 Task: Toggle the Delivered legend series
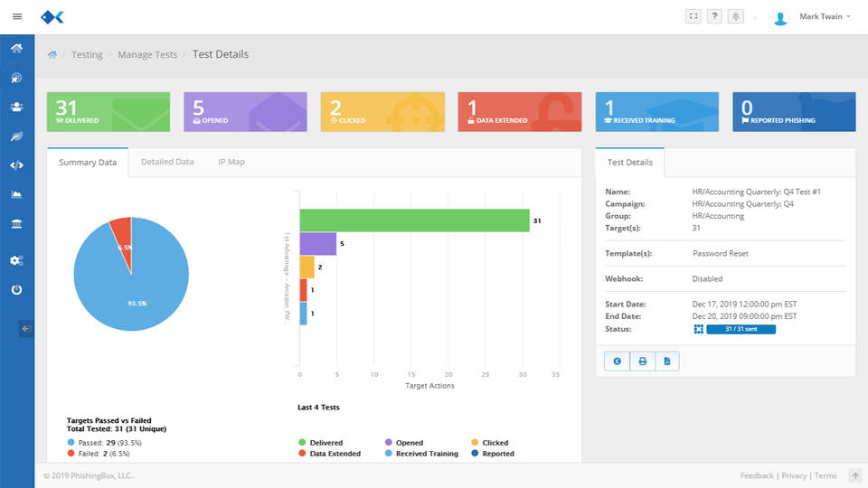[x=325, y=443]
